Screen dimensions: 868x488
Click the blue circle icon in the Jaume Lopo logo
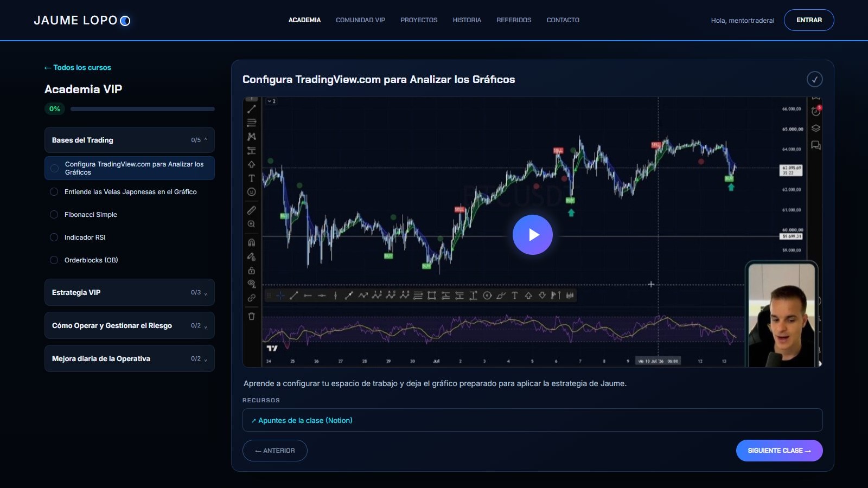[x=125, y=21]
